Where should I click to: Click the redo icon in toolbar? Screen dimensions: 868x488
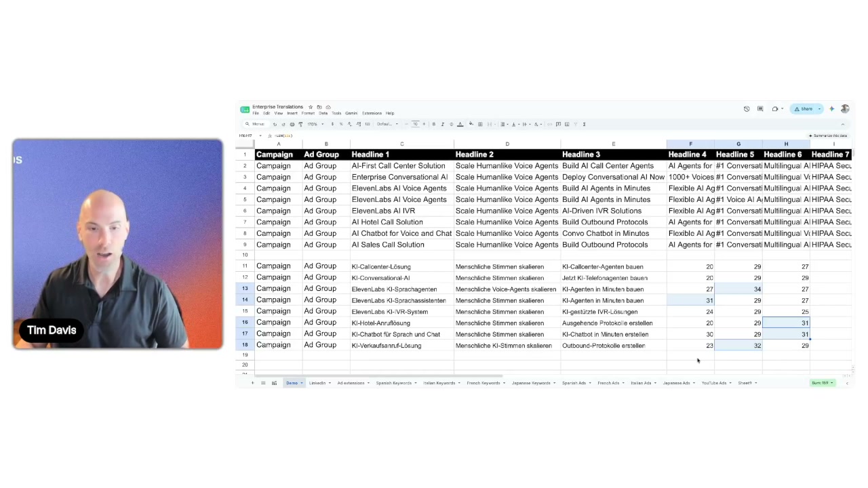point(283,124)
